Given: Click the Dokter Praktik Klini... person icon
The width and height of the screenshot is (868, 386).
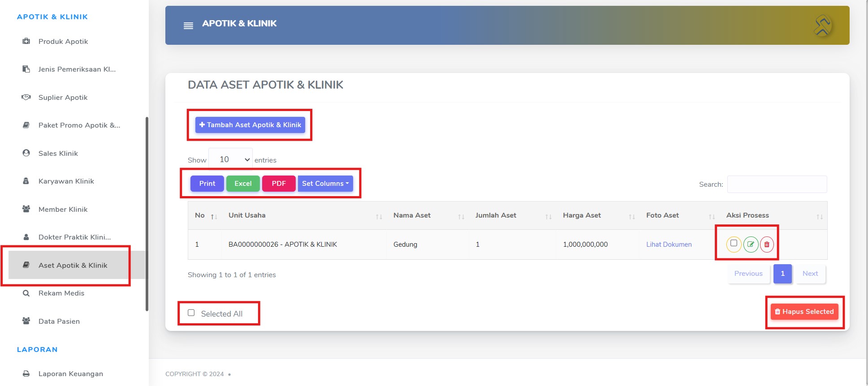Looking at the screenshot, I should coord(26,237).
